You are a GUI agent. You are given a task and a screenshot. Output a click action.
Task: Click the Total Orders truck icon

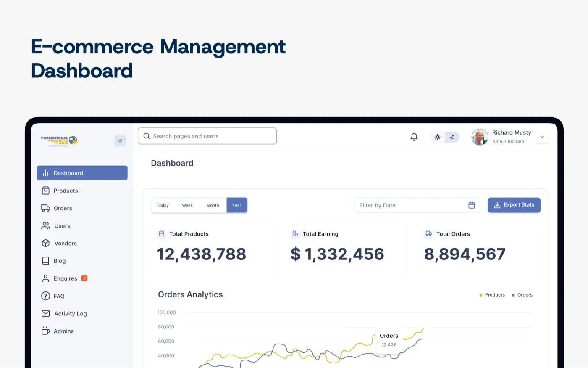(x=428, y=234)
